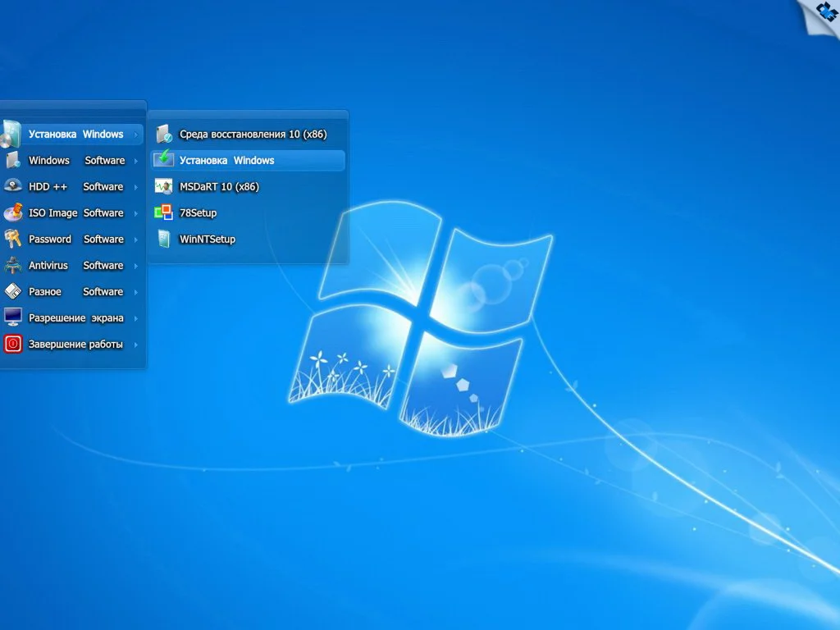Click the 78Setup colored squares icon
Viewport: 840px width, 630px height.
click(x=163, y=212)
